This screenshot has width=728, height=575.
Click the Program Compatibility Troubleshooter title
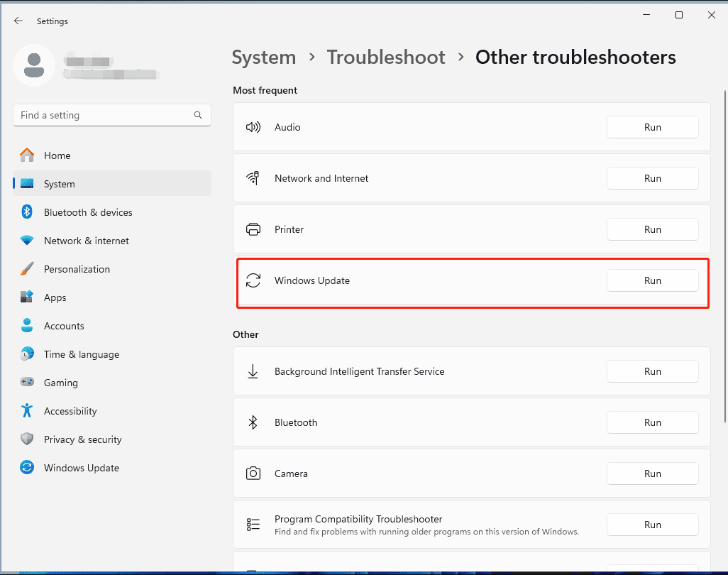click(x=358, y=519)
